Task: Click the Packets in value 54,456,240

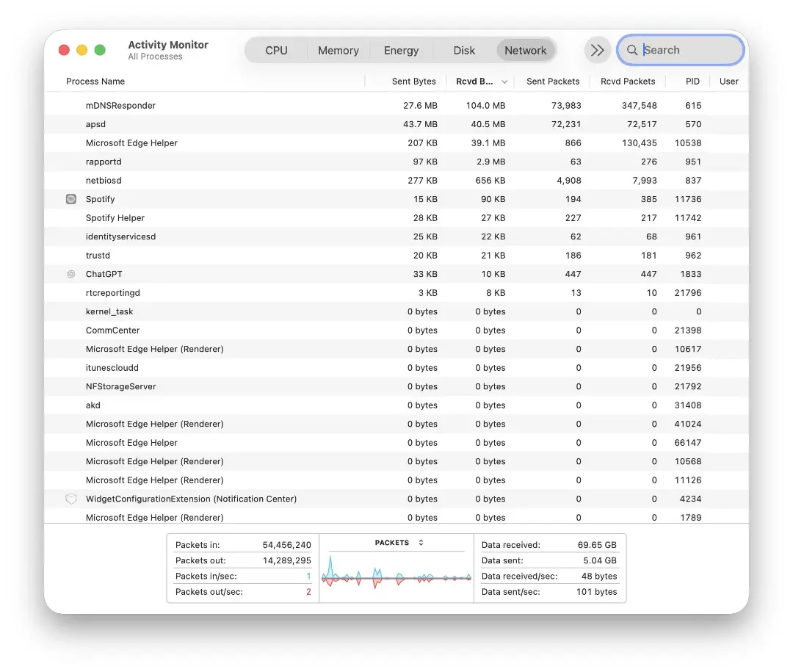Action: pos(287,545)
